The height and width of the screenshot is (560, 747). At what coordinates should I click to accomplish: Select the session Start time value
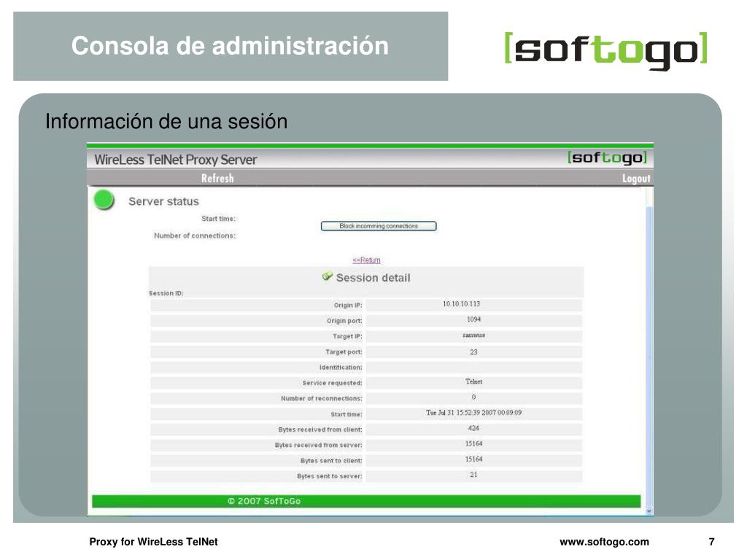tap(473, 413)
